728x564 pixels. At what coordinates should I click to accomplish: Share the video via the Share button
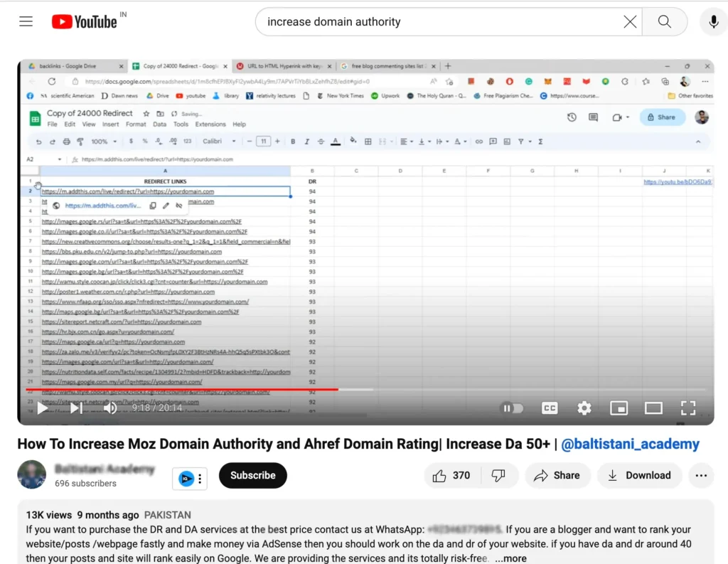click(x=557, y=475)
